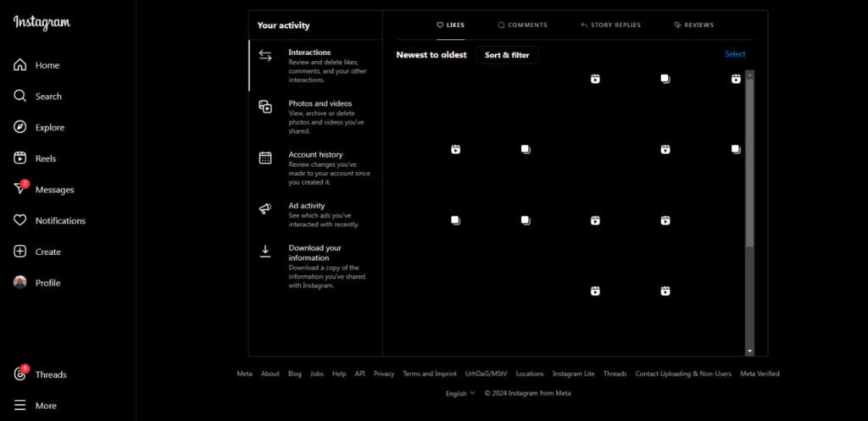Open the English language dropdown
This screenshot has width=868, height=421.
point(460,393)
